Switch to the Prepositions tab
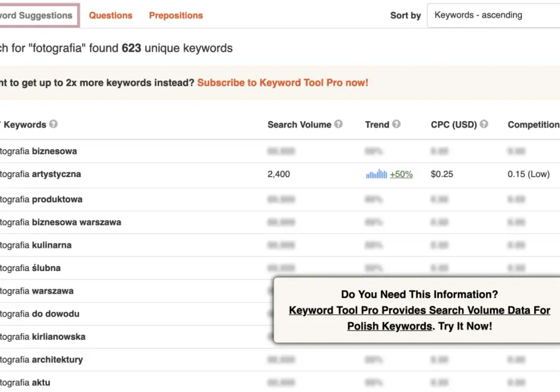The width and height of the screenshot is (560, 392). point(176,15)
